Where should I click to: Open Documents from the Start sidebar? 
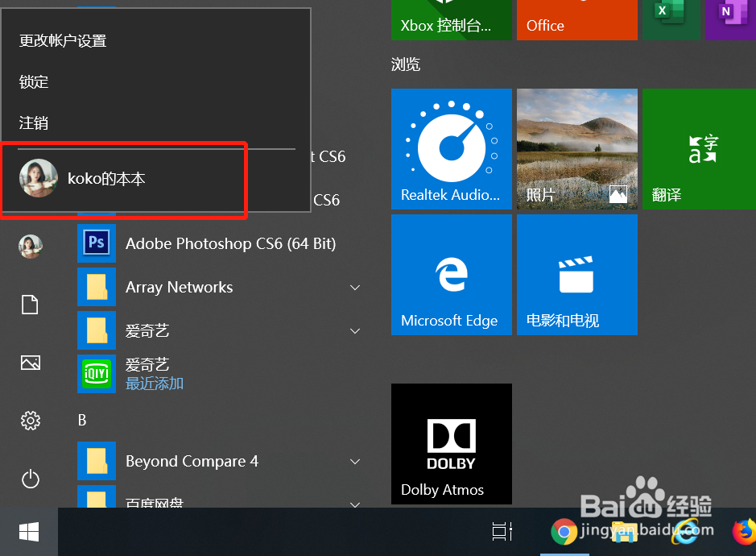coord(30,305)
